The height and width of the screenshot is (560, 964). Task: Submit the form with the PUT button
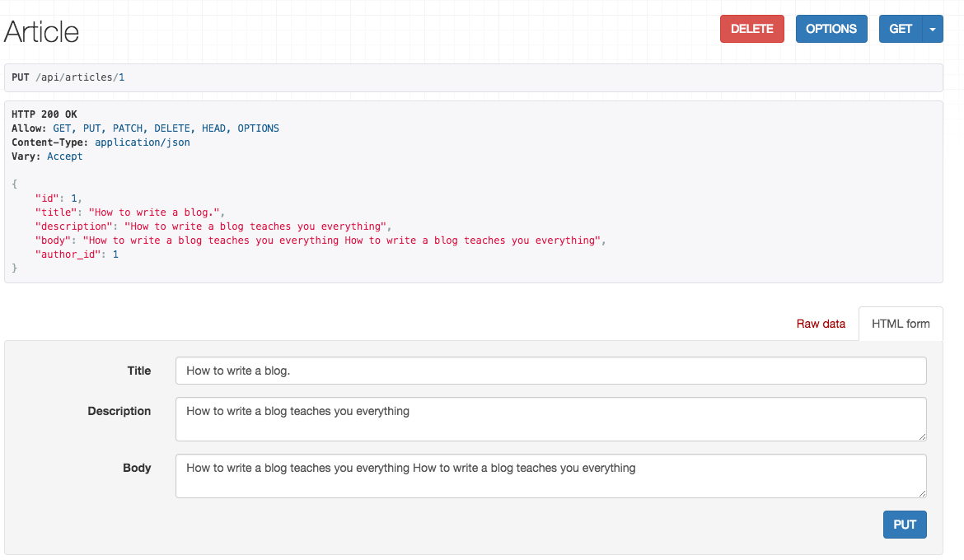pos(905,525)
